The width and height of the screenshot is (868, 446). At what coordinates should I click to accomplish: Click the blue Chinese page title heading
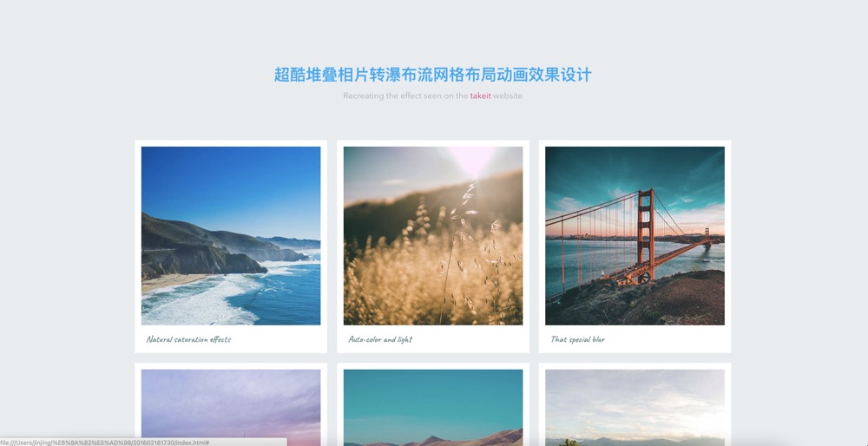pos(433,75)
